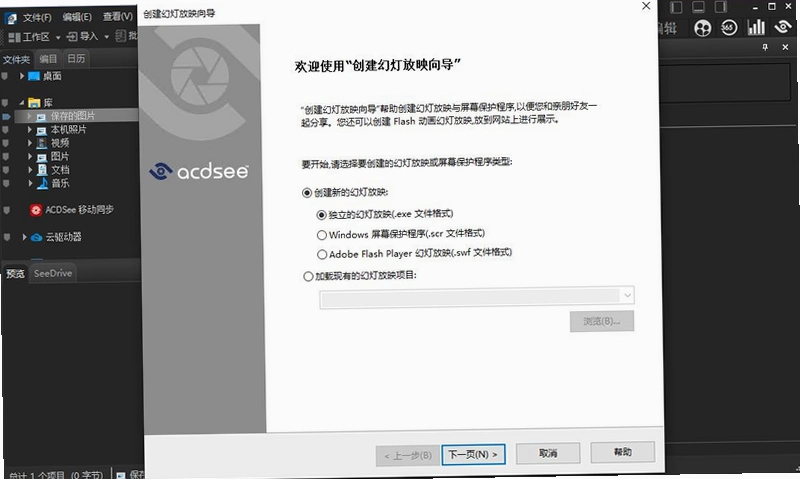Open the 文件(F) menu
The width and height of the screenshot is (800, 479).
click(x=37, y=18)
